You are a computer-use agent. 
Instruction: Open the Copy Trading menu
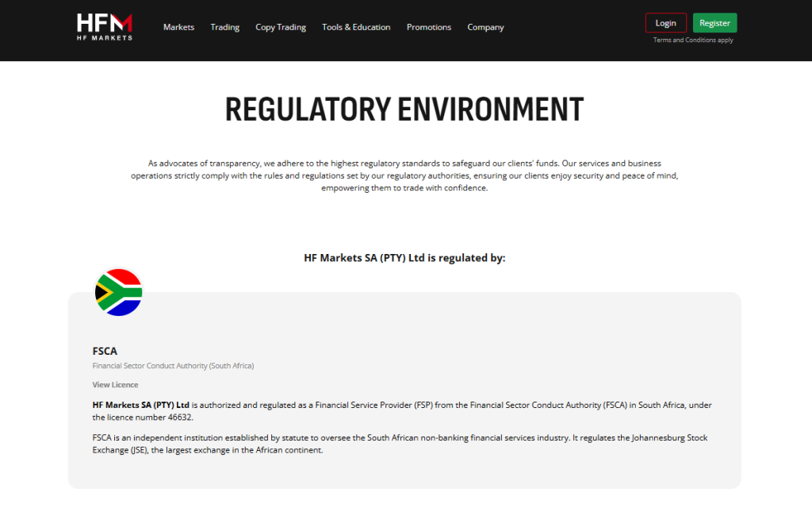[x=280, y=27]
